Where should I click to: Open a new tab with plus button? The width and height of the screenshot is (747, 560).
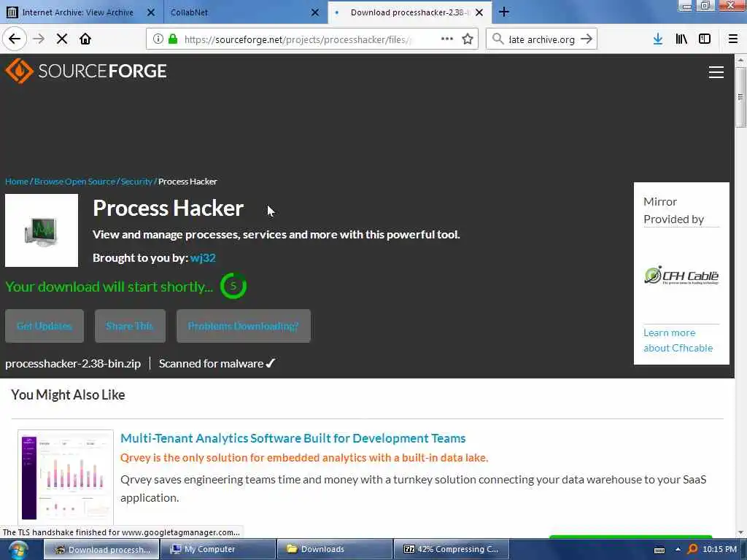(x=504, y=12)
